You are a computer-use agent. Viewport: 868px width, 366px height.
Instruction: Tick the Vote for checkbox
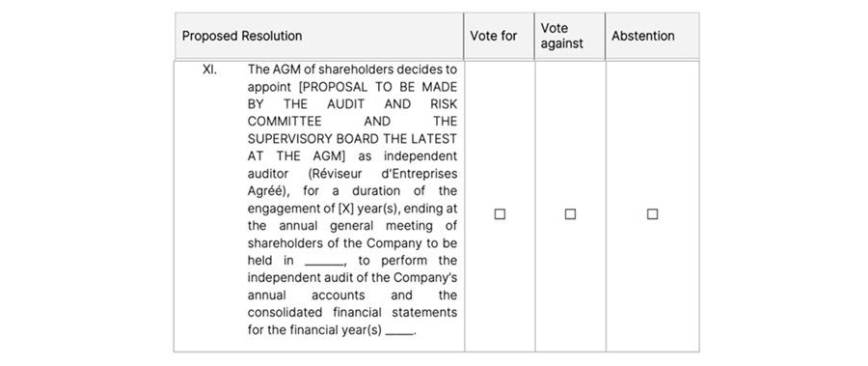click(500, 214)
